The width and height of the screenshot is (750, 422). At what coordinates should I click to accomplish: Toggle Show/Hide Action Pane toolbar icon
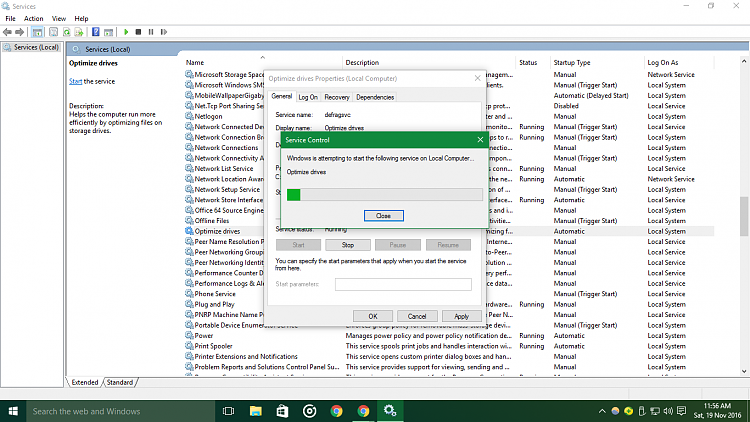tap(109, 32)
